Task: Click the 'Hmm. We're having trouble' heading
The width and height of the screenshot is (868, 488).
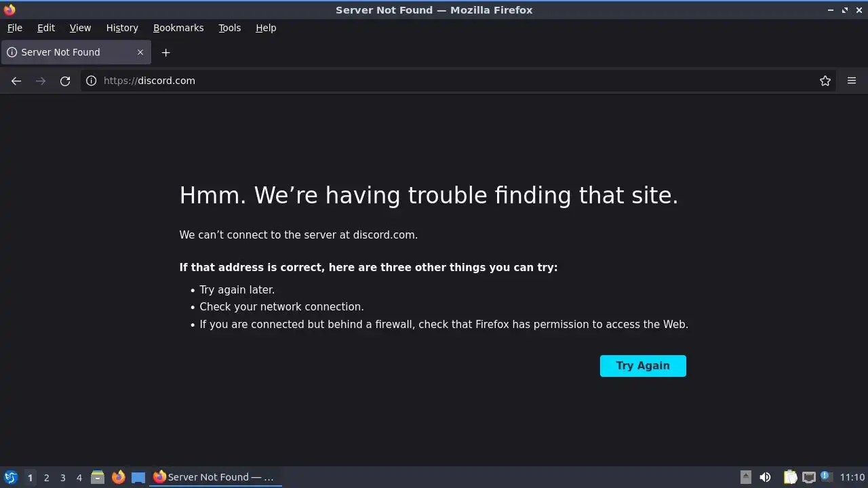Action: pos(429,195)
